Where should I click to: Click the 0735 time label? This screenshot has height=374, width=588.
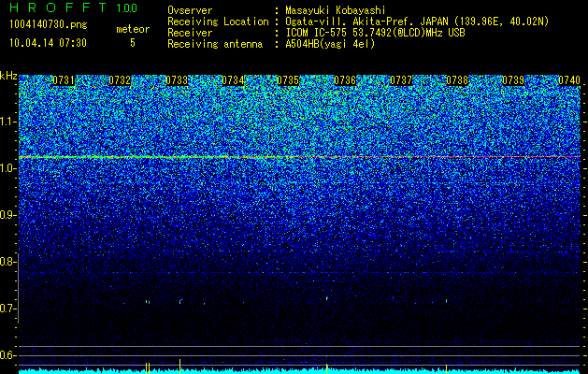pyautogui.click(x=288, y=80)
